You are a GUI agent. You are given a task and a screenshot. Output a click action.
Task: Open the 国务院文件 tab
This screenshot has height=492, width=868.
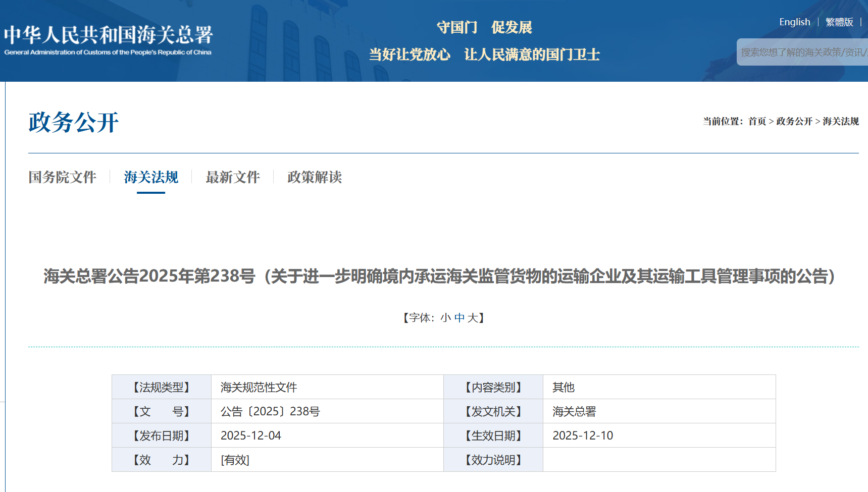click(x=62, y=177)
